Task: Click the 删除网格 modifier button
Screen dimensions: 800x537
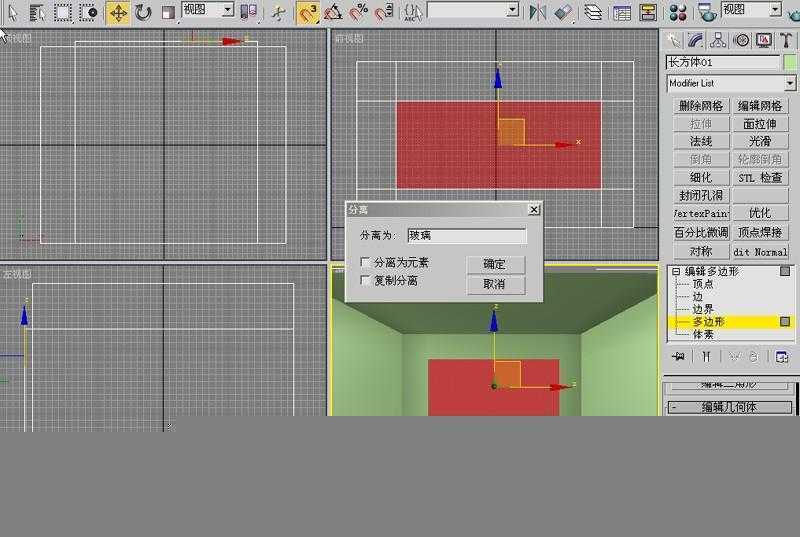Action: tap(701, 106)
